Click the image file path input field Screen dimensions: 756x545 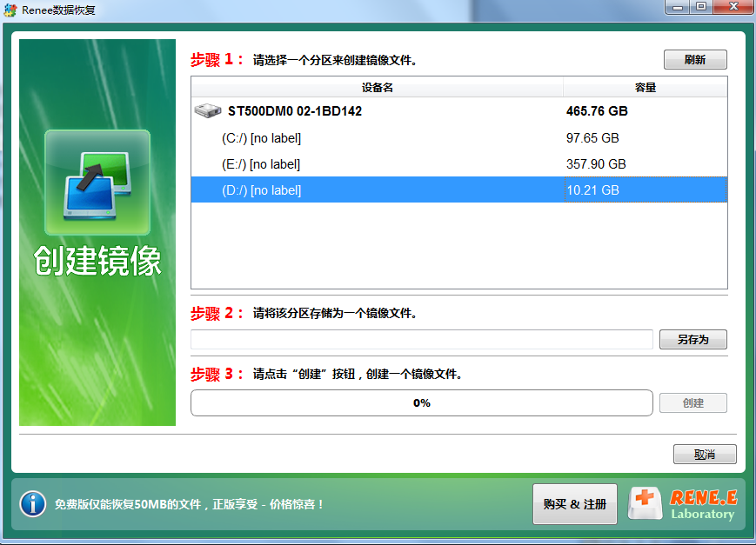[421, 339]
